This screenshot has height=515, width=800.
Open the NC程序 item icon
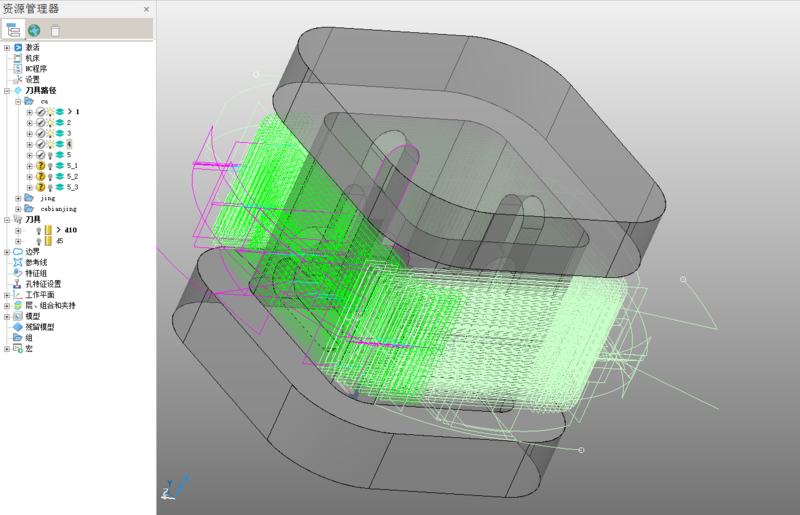(18, 69)
